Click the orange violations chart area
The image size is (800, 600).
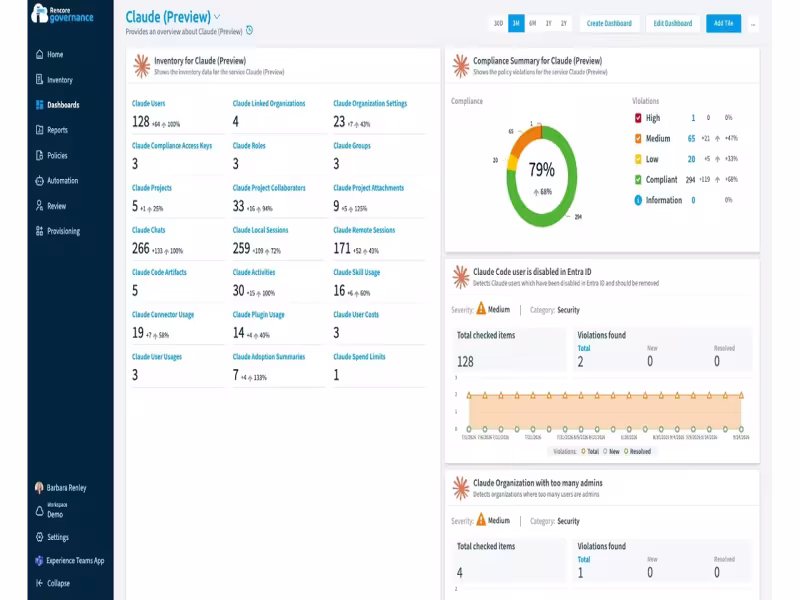click(605, 412)
